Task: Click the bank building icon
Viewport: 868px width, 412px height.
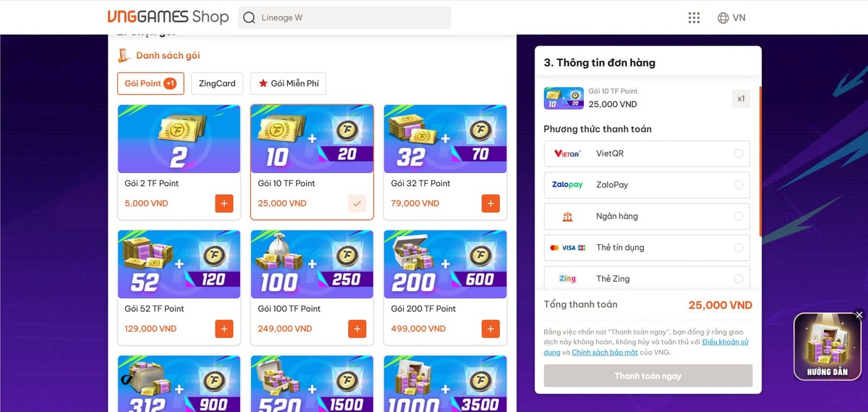Action: pos(567,216)
